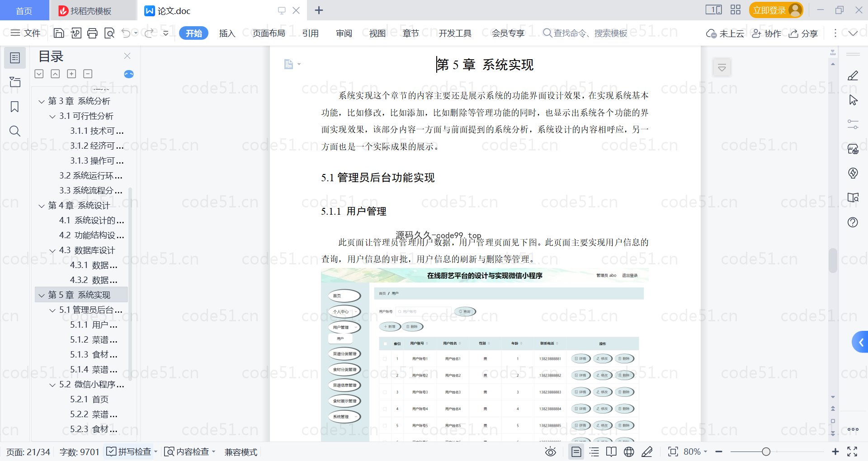Open the reading book icon in right sidebar
This screenshot has height=461, width=868.
(853, 198)
